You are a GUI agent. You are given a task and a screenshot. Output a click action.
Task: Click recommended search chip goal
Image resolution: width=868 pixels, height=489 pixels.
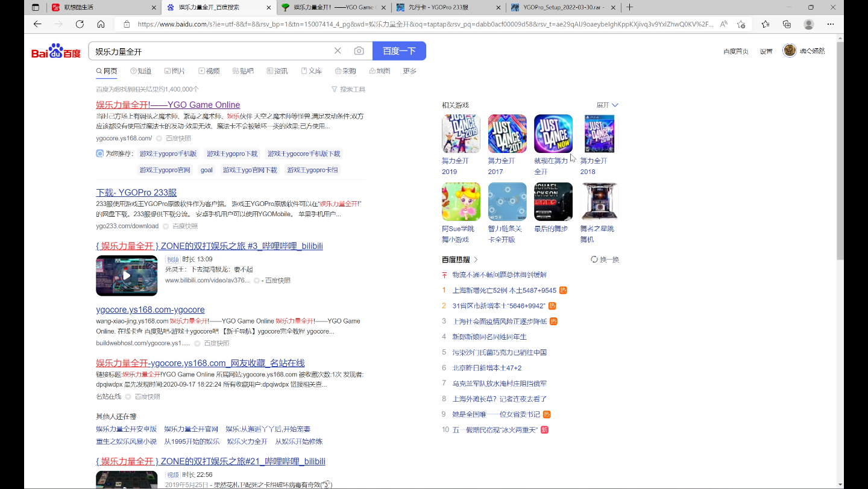(207, 170)
